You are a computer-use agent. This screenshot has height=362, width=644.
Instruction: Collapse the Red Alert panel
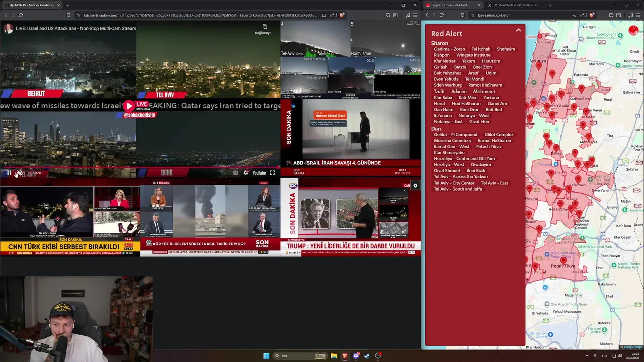click(x=518, y=30)
